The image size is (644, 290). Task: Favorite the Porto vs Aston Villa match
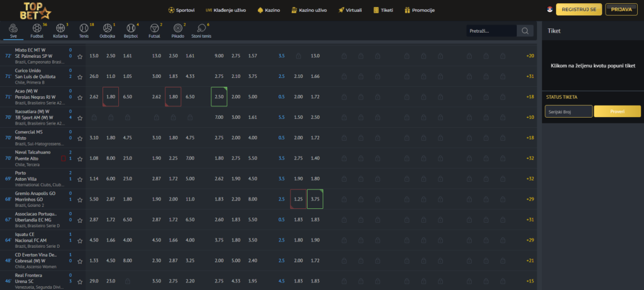pos(80,179)
